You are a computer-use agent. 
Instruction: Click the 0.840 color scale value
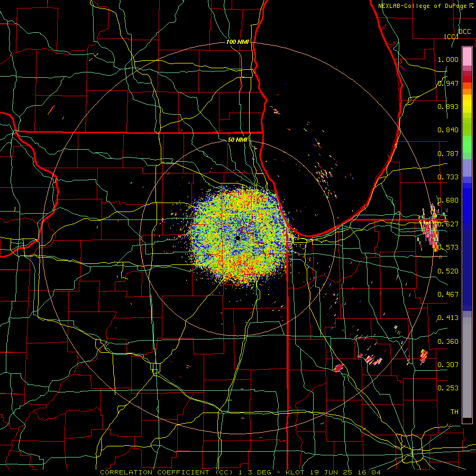(x=448, y=130)
